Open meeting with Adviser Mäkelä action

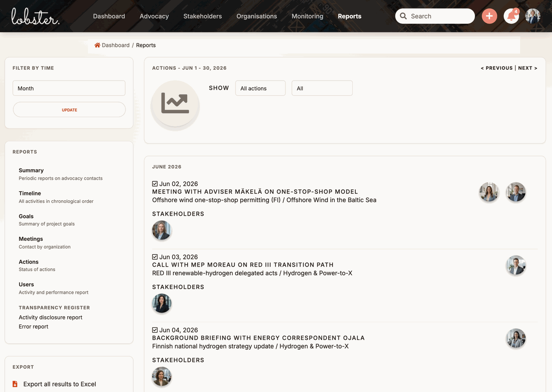click(255, 192)
